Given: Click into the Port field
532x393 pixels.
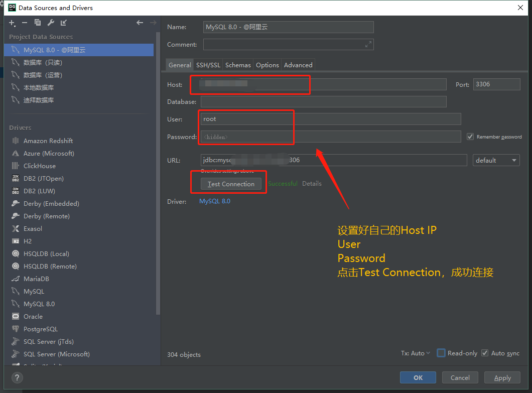Looking at the screenshot, I should [x=497, y=84].
